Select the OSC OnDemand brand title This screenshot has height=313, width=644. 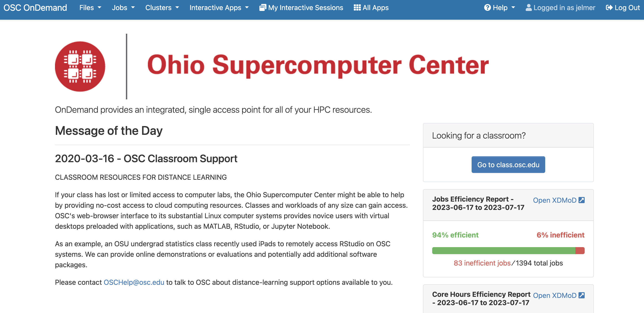(x=35, y=8)
